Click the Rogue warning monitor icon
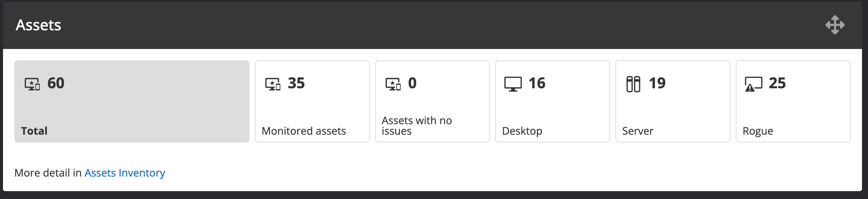Screen dimensions: 868x199 point(753,84)
